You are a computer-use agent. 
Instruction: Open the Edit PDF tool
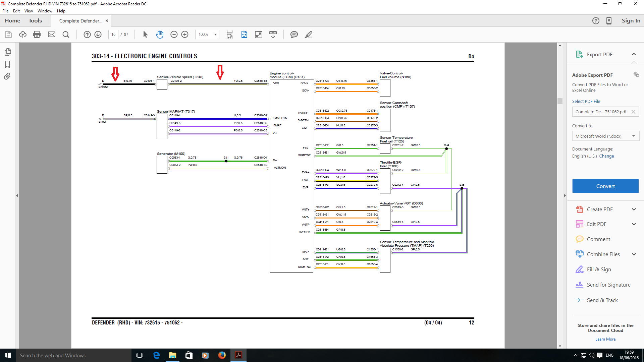(596, 224)
